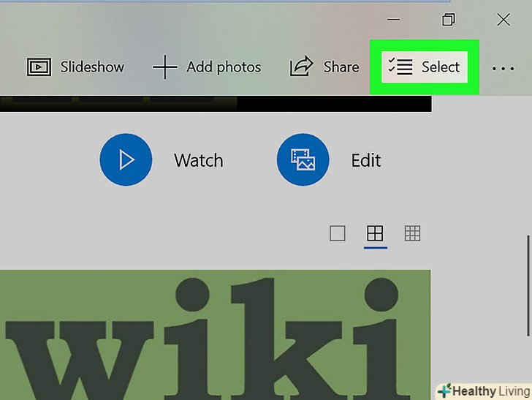Click the Select button in the toolbar
This screenshot has width=532, height=400.
[x=425, y=67]
